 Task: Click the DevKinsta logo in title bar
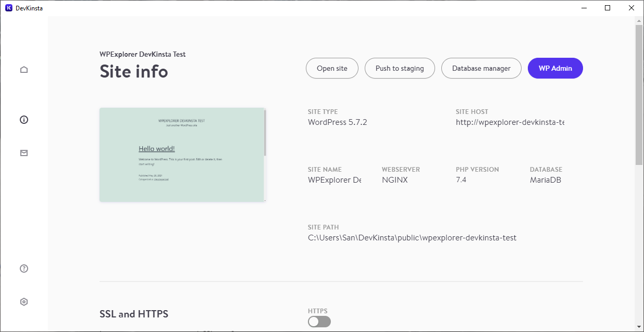(9, 8)
